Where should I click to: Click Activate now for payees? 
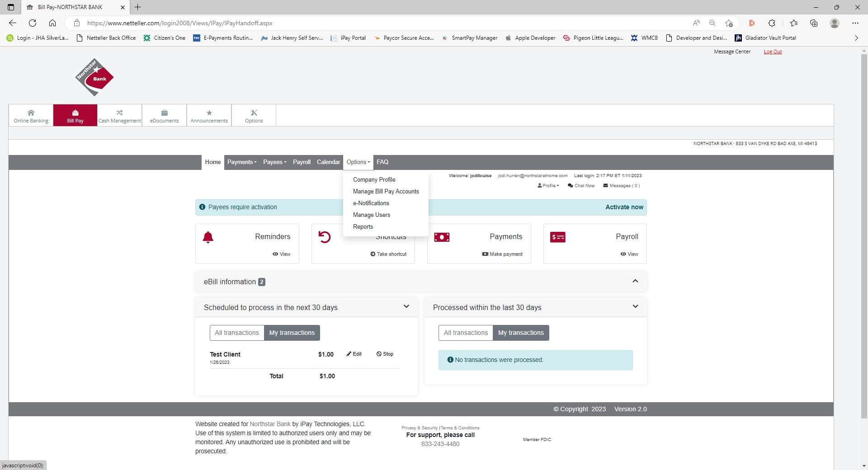pos(624,207)
